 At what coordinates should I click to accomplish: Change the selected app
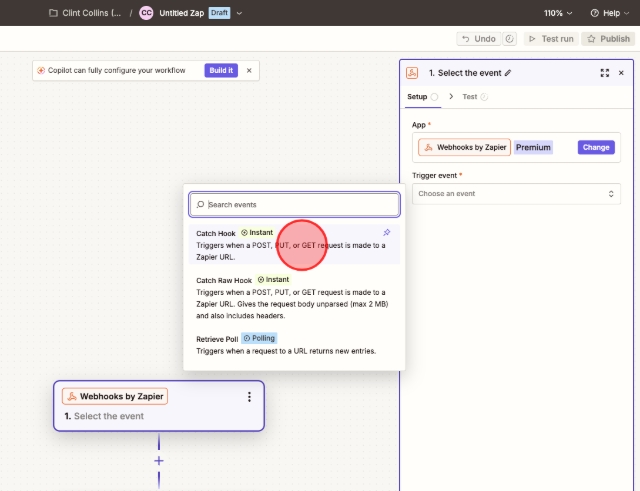click(596, 147)
